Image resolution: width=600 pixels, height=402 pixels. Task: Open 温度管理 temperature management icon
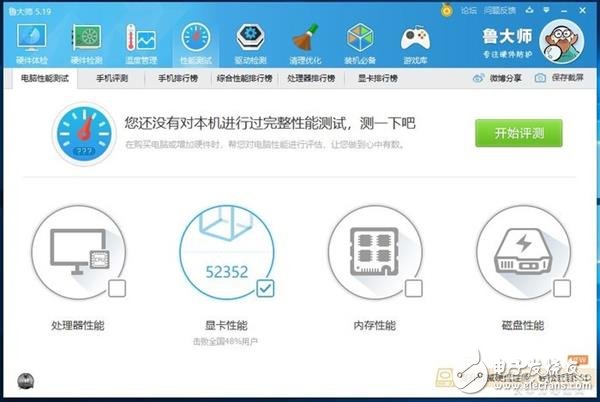click(x=141, y=38)
